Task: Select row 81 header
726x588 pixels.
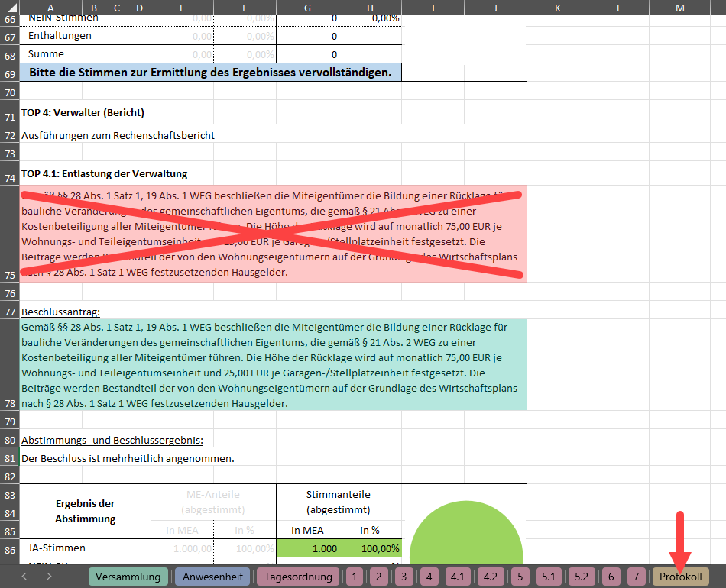Action: 10,458
